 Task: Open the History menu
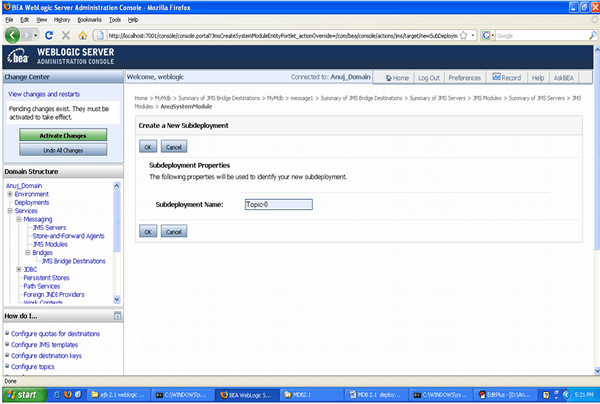pos(62,19)
